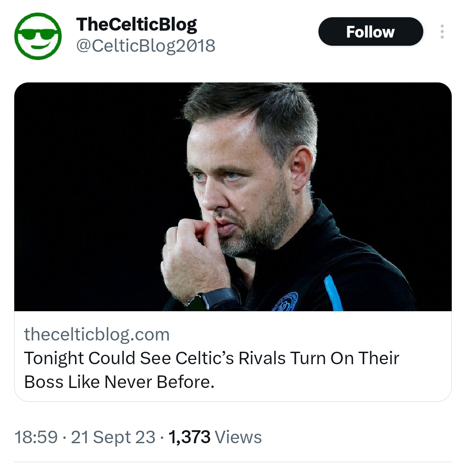The width and height of the screenshot is (466, 476).
Task: Select the blue stripe on the manager's jacket
Action: (x=333, y=293)
